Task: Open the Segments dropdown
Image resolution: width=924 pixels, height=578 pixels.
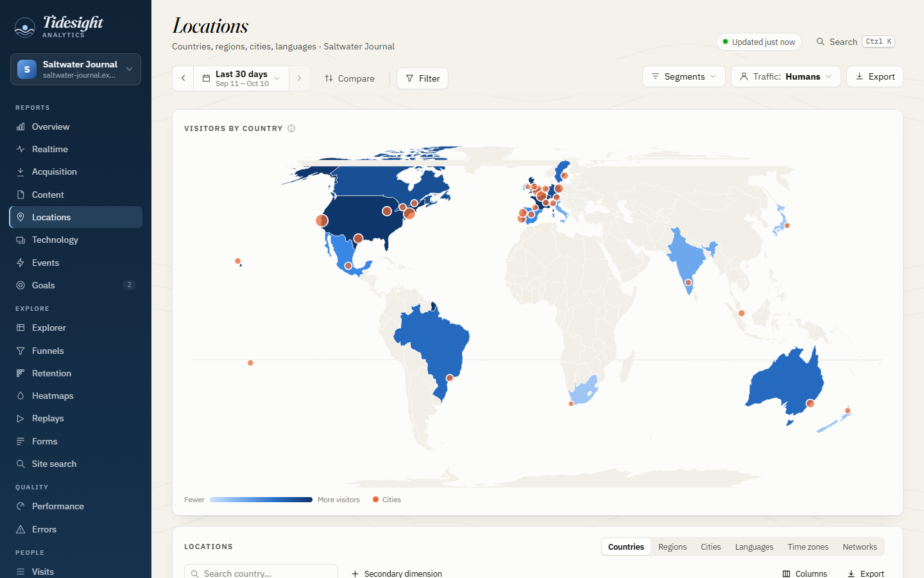Action: point(684,76)
